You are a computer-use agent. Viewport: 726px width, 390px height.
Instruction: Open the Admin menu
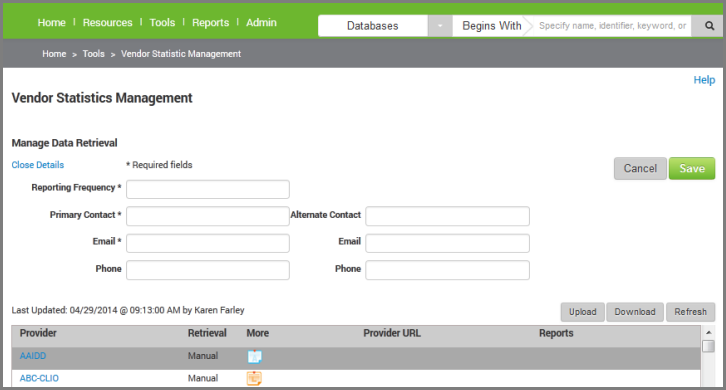point(261,22)
